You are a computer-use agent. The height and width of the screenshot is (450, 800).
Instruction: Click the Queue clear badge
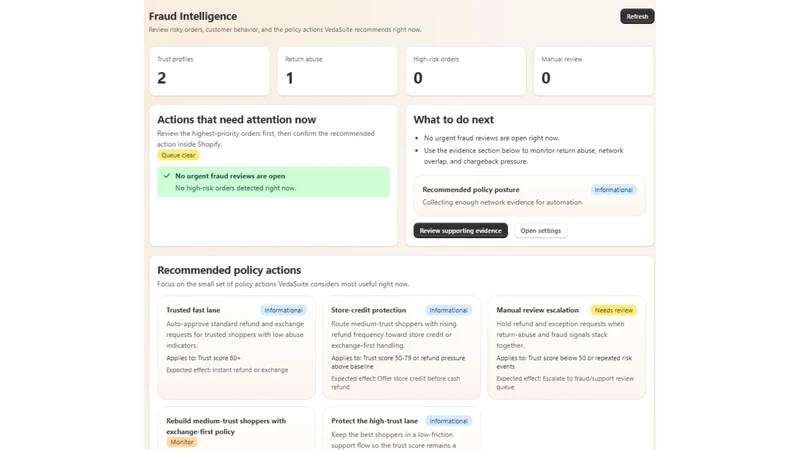pyautogui.click(x=178, y=155)
